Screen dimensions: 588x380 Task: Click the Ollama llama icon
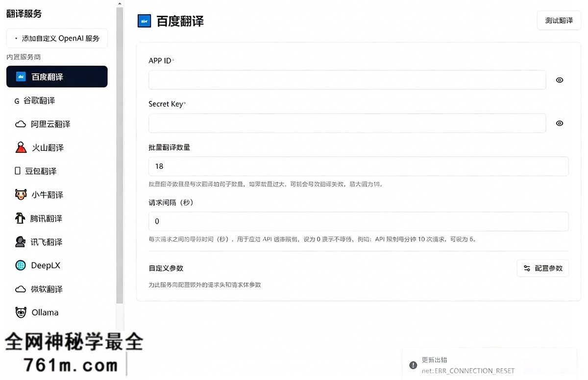21,312
